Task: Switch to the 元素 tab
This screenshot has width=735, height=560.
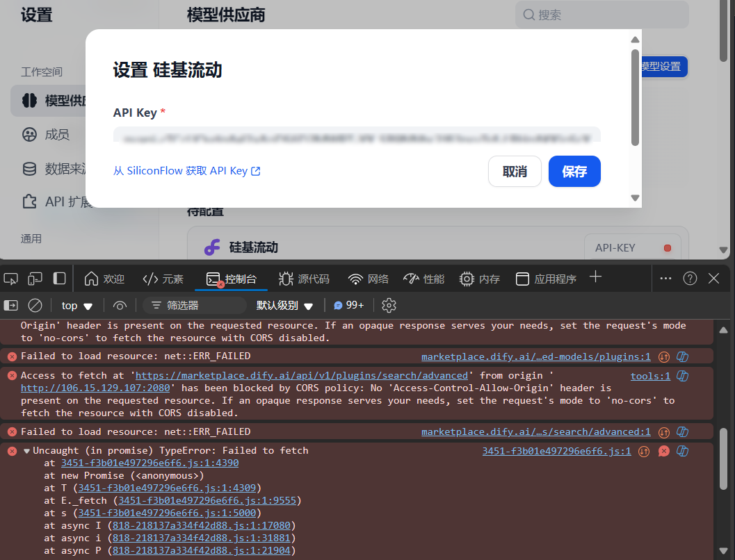Action: (163, 279)
